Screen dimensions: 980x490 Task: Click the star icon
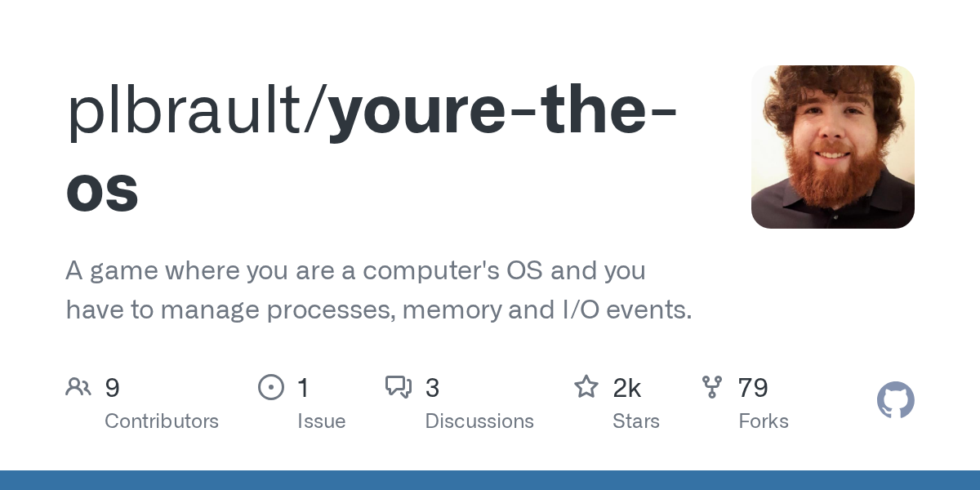(586, 386)
